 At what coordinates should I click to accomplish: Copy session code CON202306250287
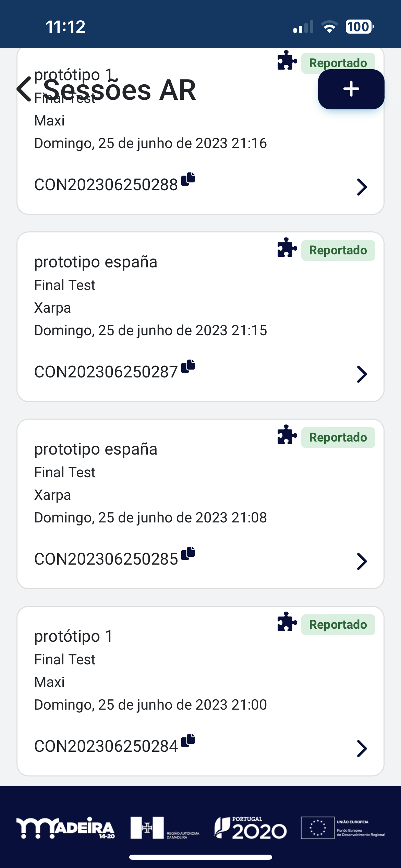point(188,366)
